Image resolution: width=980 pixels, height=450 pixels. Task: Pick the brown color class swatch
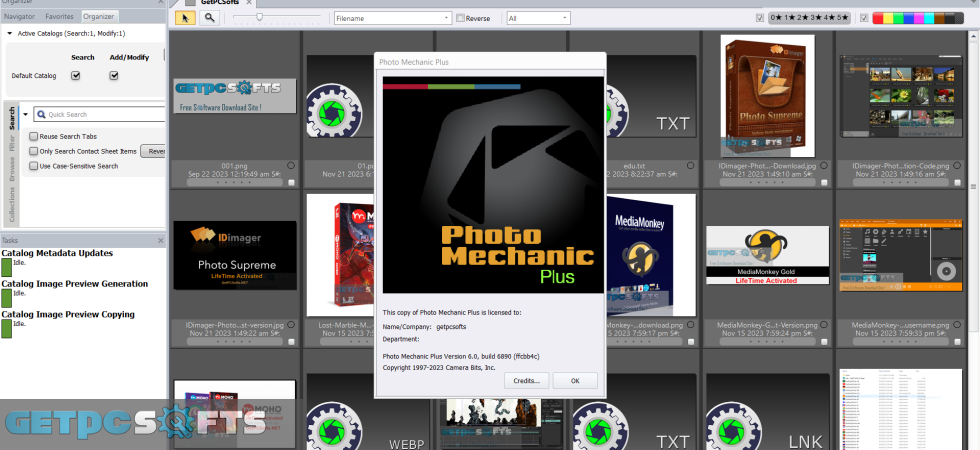pos(939,18)
